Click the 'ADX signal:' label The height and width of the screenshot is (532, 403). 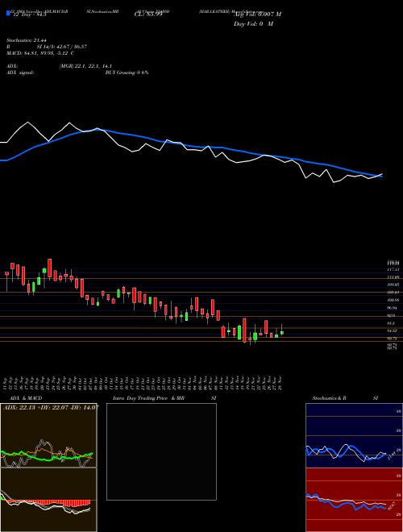pyautogui.click(x=20, y=73)
